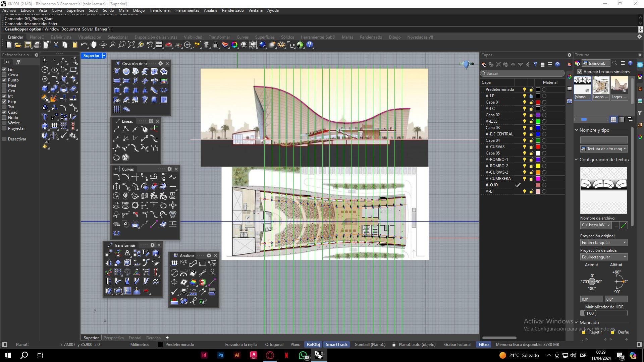Toggle the Punto object snap checkbox
The height and width of the screenshot is (362, 644).
(4, 80)
